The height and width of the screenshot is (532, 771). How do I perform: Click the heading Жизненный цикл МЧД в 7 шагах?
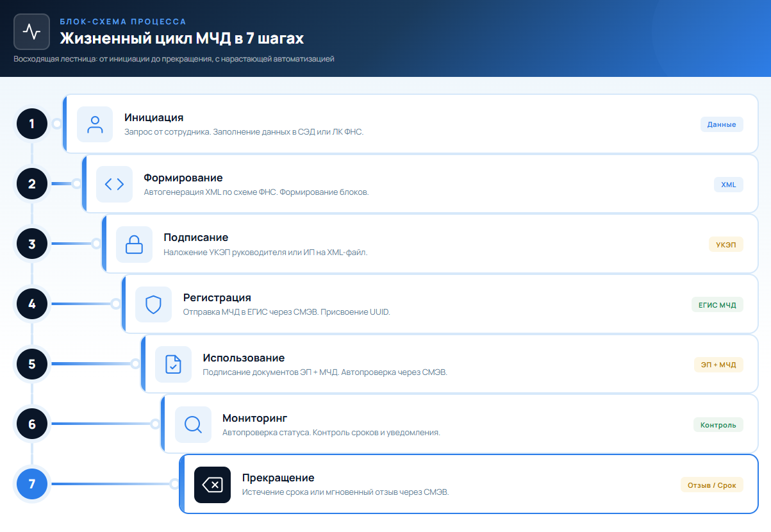pyautogui.click(x=182, y=38)
